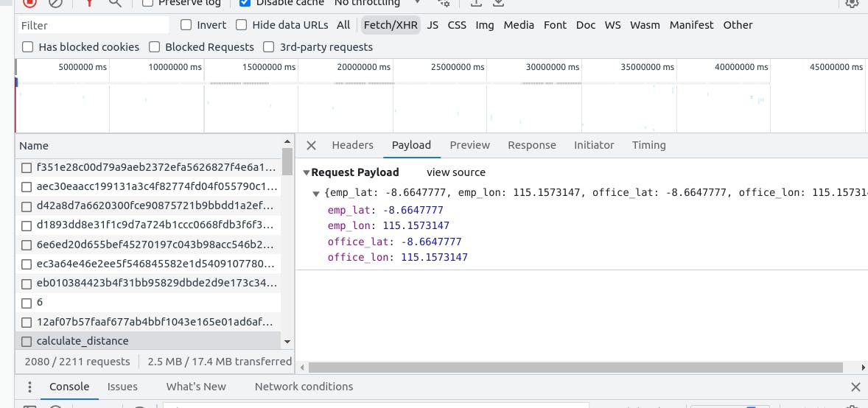Toggle Preserve log checkbox

pos(147,3)
